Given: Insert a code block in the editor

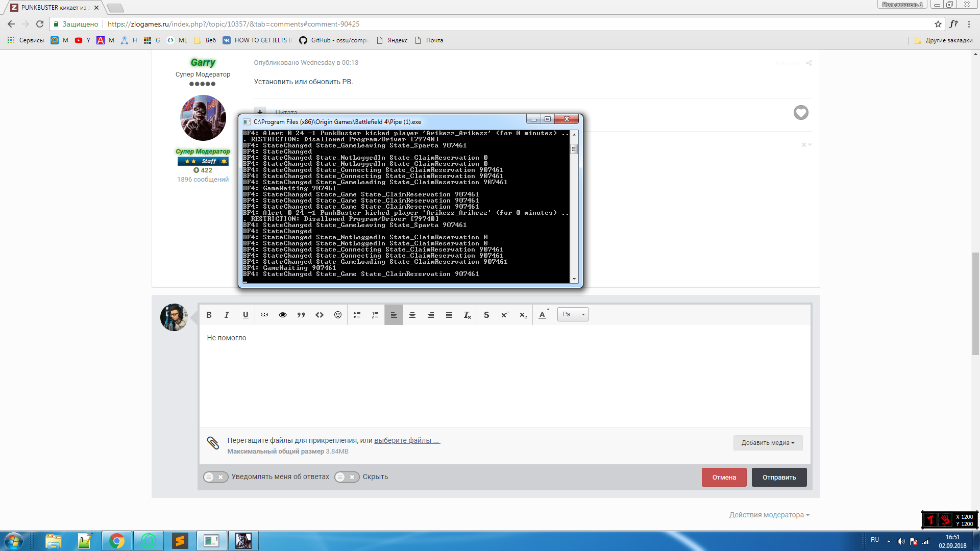Looking at the screenshot, I should coord(320,315).
